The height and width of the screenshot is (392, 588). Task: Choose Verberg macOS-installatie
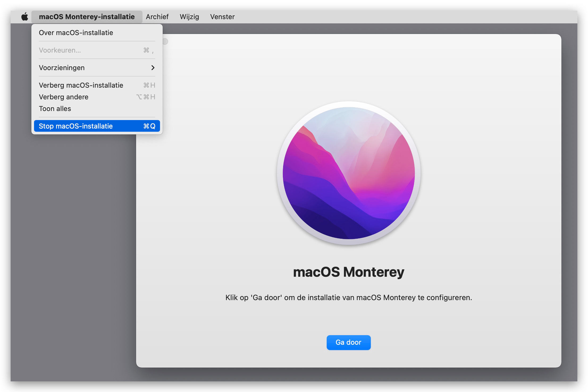tap(97, 85)
